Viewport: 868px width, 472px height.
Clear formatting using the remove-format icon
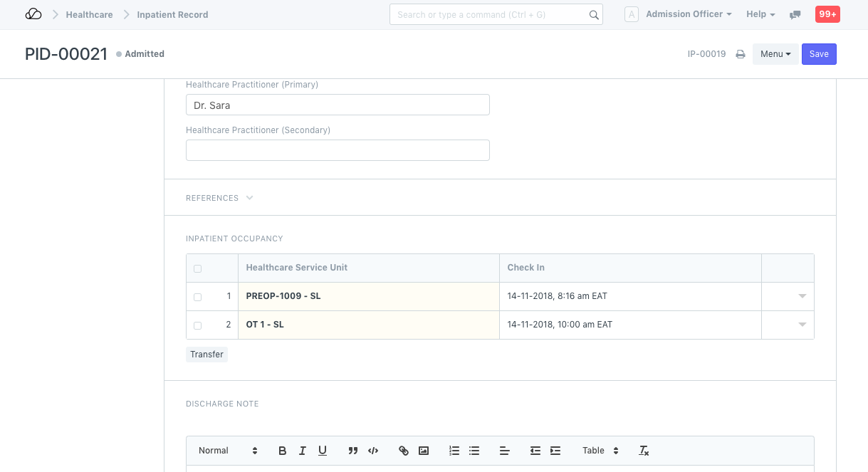[643, 450]
